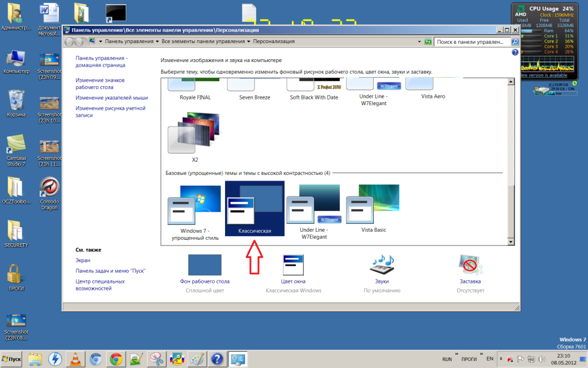Viewport: 588px width, 368px height.
Task: Select the Vista Aero theme
Action: tap(433, 89)
